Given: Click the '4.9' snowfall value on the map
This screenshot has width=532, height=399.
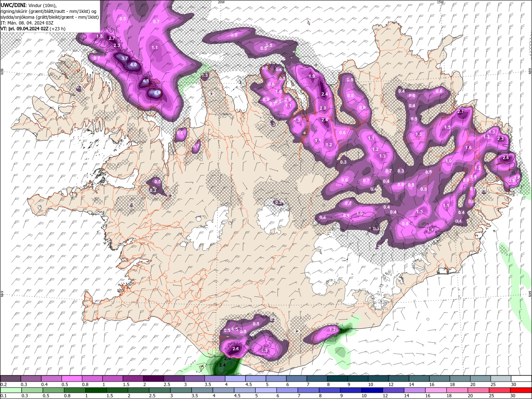Looking at the screenshot, I should pyautogui.click(x=157, y=93).
